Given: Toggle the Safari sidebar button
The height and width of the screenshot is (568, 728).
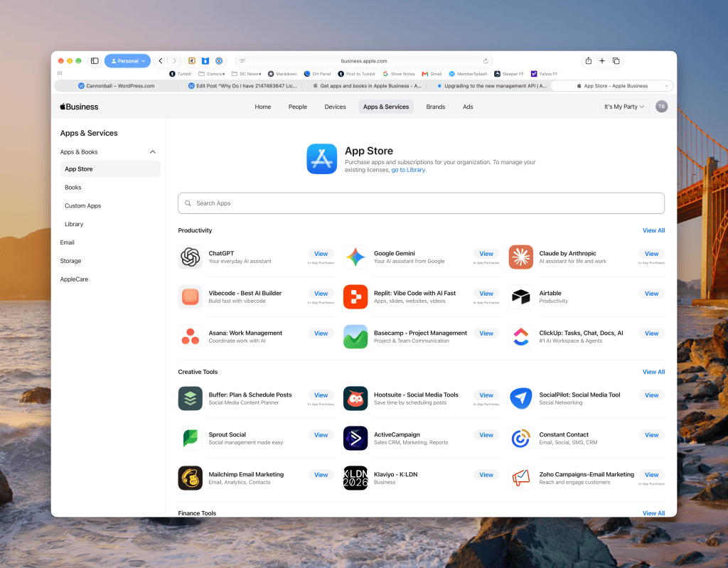Looking at the screenshot, I should (95, 61).
